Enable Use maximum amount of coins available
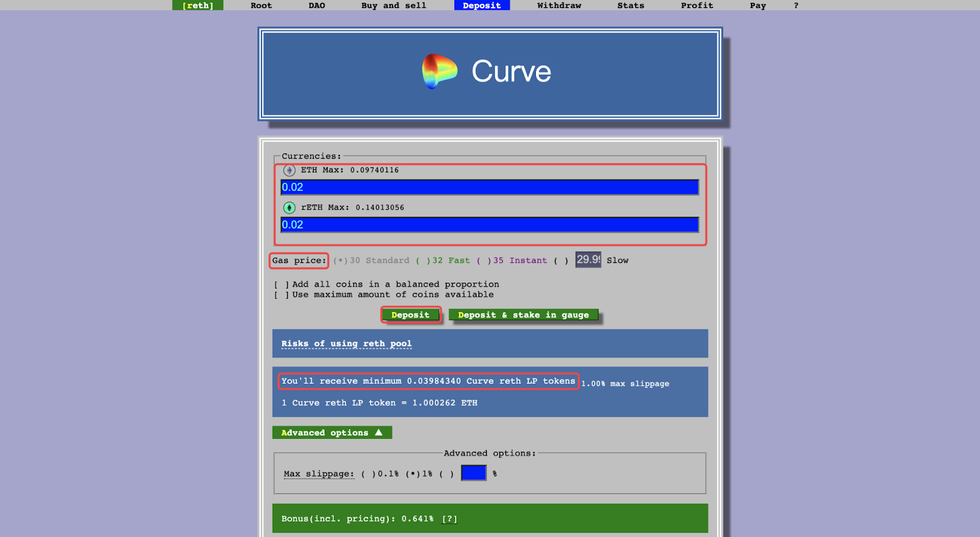This screenshot has height=537, width=980. (281, 295)
